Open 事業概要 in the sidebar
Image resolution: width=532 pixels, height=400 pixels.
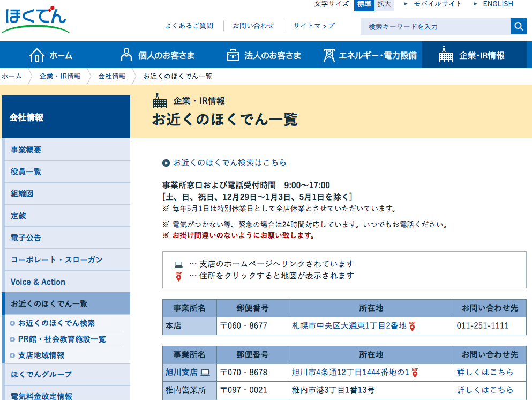(67, 150)
